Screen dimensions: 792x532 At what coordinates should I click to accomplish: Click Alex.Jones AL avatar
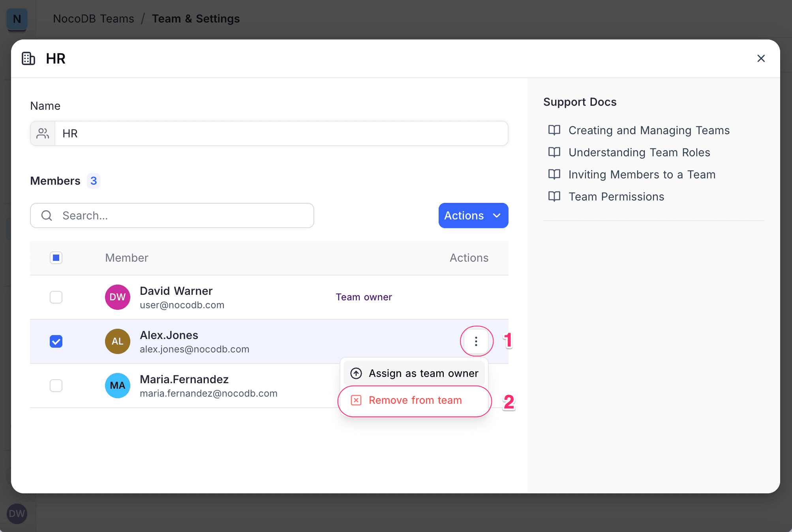click(x=117, y=341)
